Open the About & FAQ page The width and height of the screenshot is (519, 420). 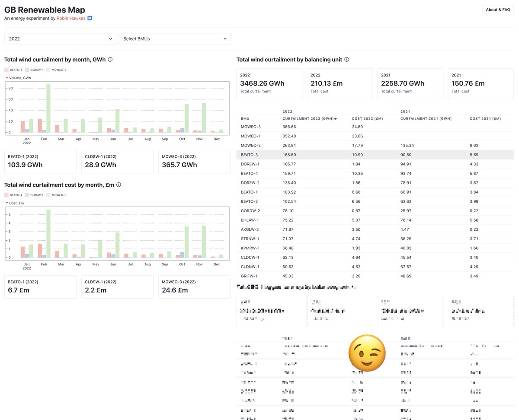pyautogui.click(x=498, y=10)
